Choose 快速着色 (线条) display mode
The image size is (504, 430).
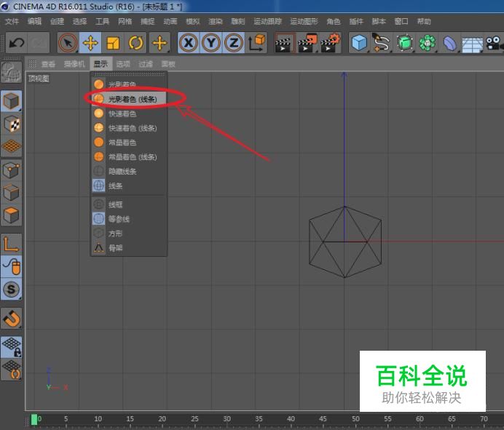tap(129, 128)
